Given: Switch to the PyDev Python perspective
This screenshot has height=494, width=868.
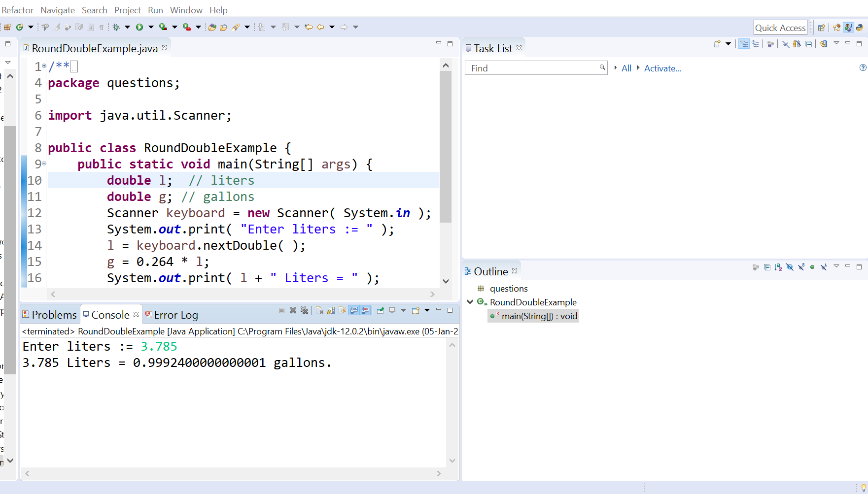Looking at the screenshot, I should tap(860, 28).
